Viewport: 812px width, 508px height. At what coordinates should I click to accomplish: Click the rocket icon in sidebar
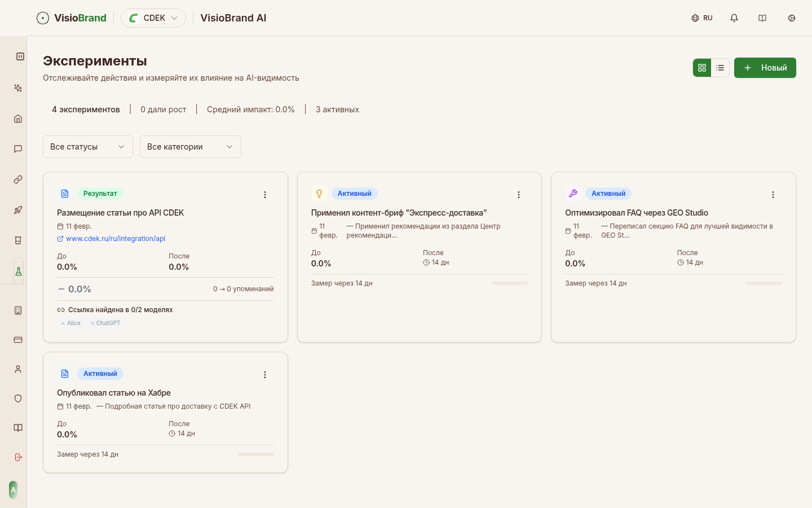(18, 210)
